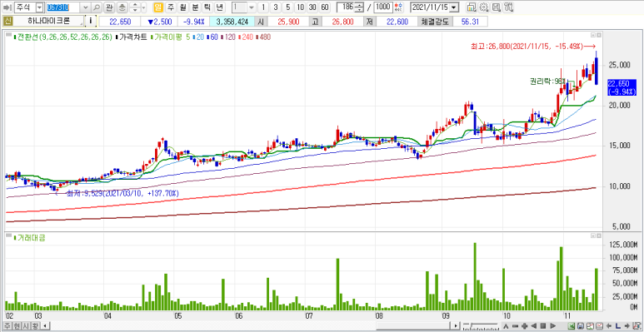Click the chart save layout icon

[x=497, y=7]
